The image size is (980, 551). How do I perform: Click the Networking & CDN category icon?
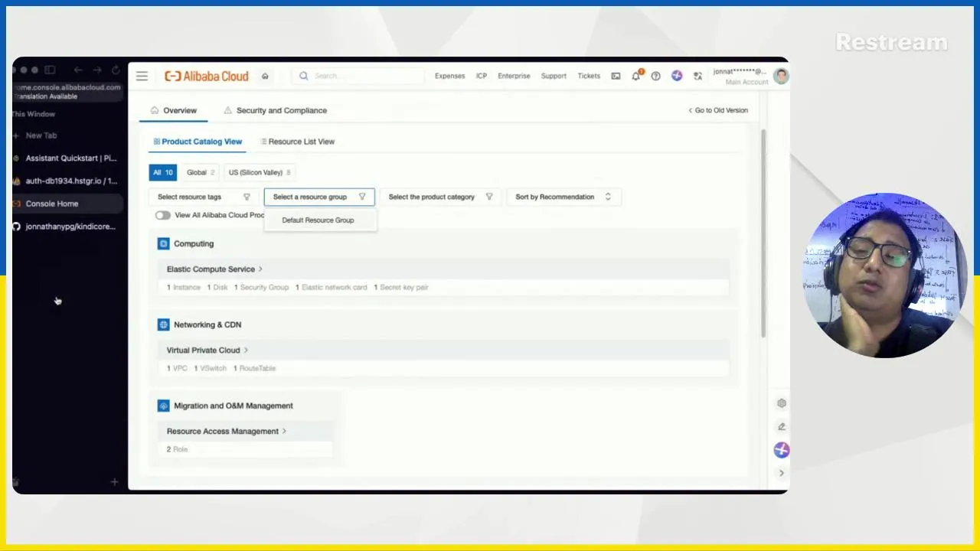point(163,324)
